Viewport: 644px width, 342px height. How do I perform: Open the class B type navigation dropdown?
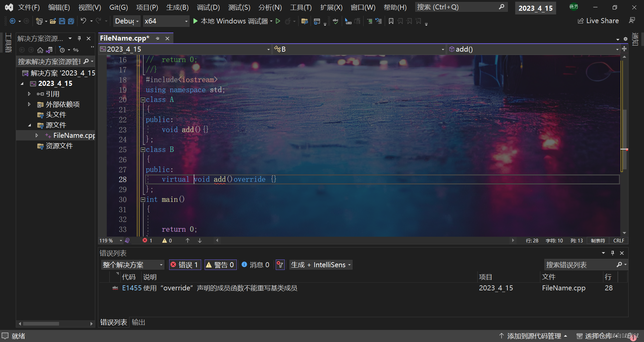pos(359,49)
